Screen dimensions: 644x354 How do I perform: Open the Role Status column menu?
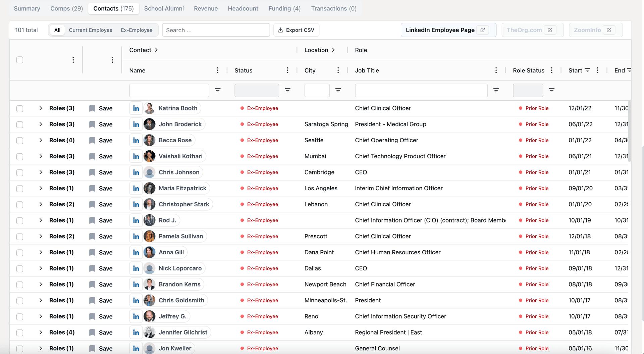(x=552, y=70)
